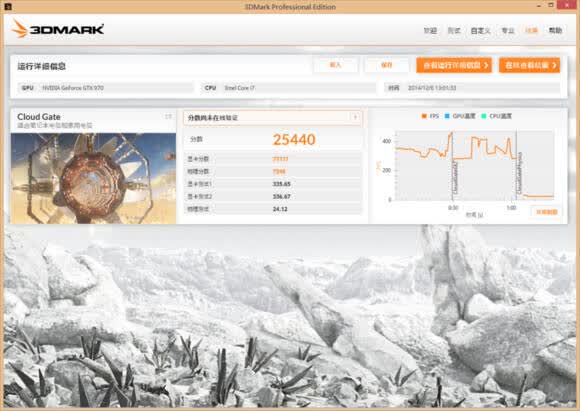
Task: Select the orange highlighted results tab
Action: (532, 30)
